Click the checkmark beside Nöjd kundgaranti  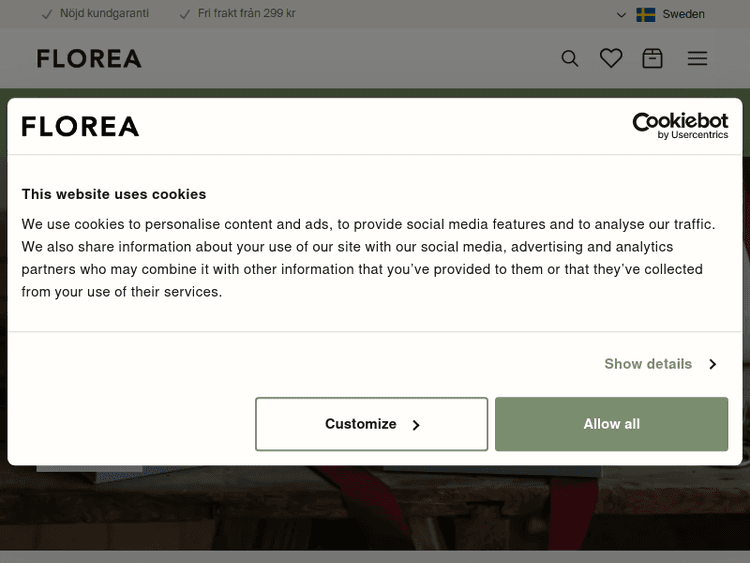pos(46,14)
